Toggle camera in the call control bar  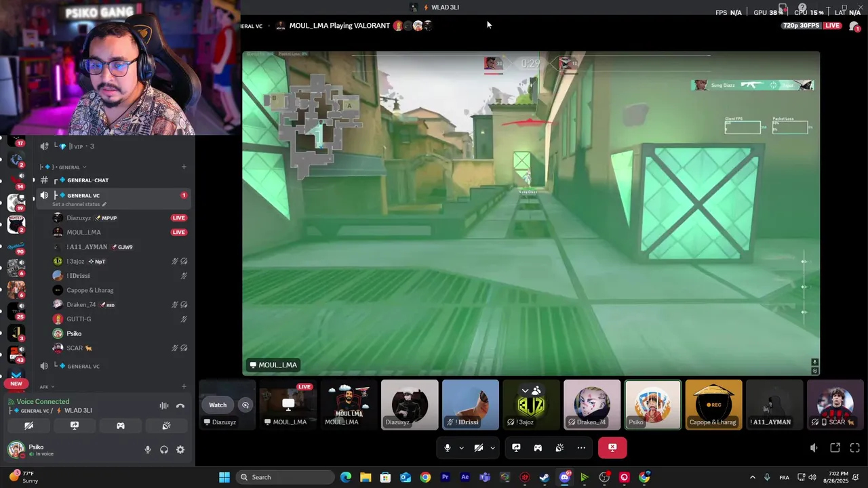478,447
